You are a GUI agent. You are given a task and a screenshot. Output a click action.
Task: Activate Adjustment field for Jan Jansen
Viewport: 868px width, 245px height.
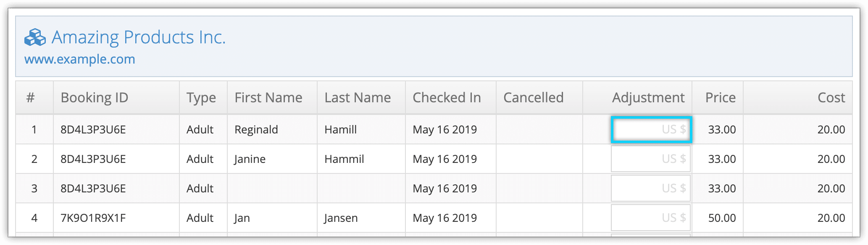(x=651, y=218)
